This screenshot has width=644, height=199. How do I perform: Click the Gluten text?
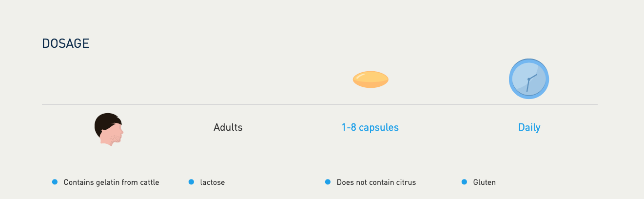pos(485,182)
